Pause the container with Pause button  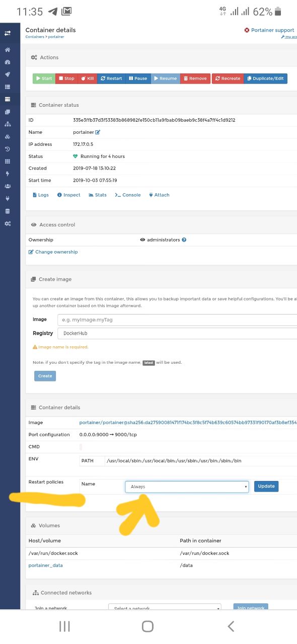coord(138,78)
